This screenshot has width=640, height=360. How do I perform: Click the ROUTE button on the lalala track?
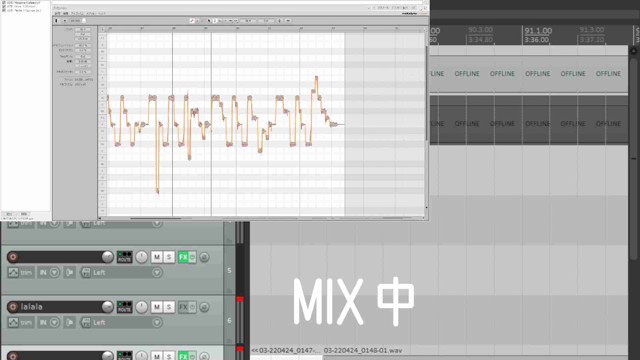124,307
